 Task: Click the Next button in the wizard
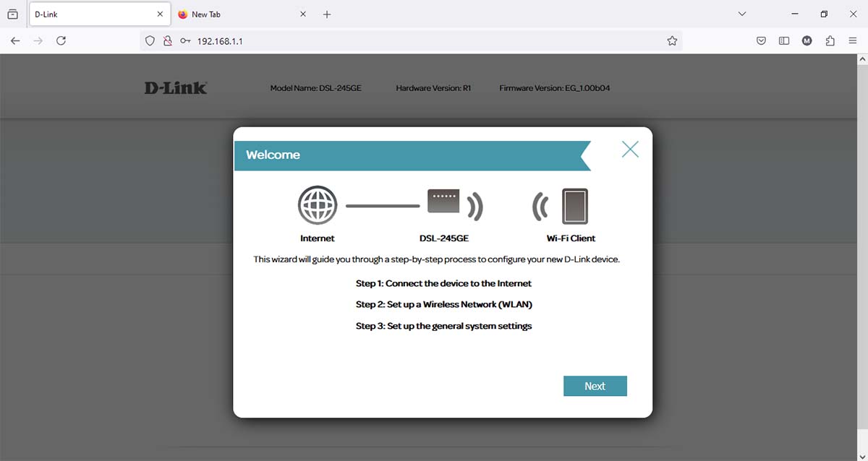(x=595, y=386)
